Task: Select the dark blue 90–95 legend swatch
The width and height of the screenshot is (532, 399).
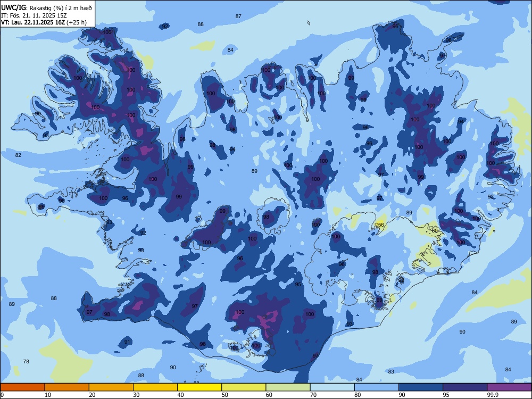Action: (x=421, y=387)
